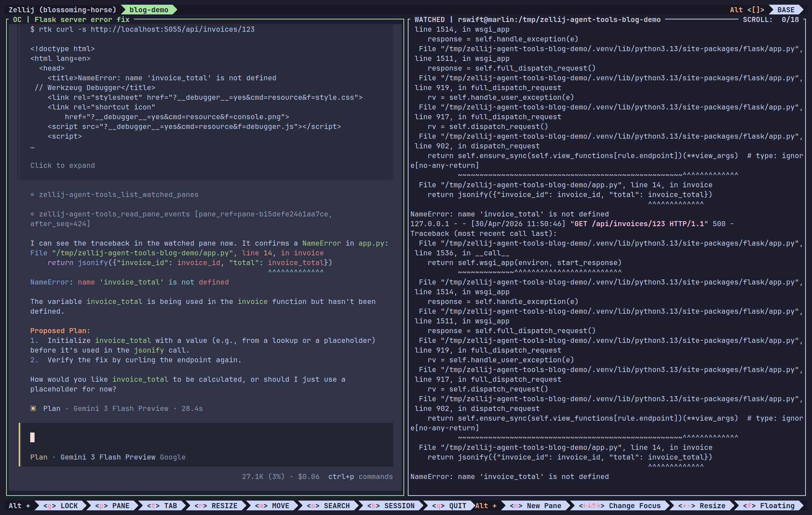Activate LOCK mode in the status bar

click(x=60, y=506)
